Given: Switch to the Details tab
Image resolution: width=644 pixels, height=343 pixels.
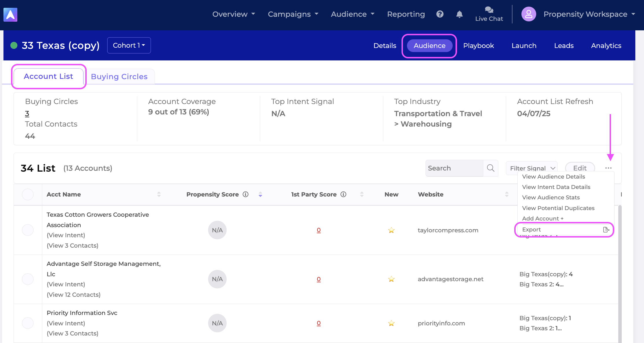Looking at the screenshot, I should click(x=385, y=46).
